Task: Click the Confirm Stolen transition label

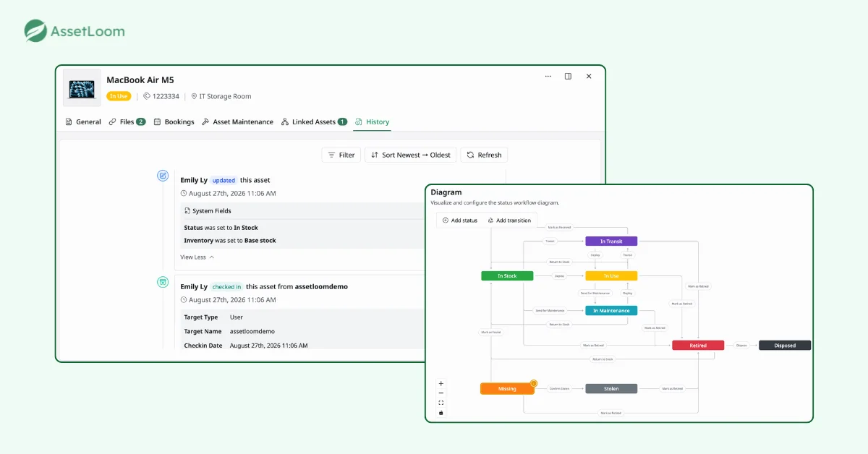Action: coord(559,389)
